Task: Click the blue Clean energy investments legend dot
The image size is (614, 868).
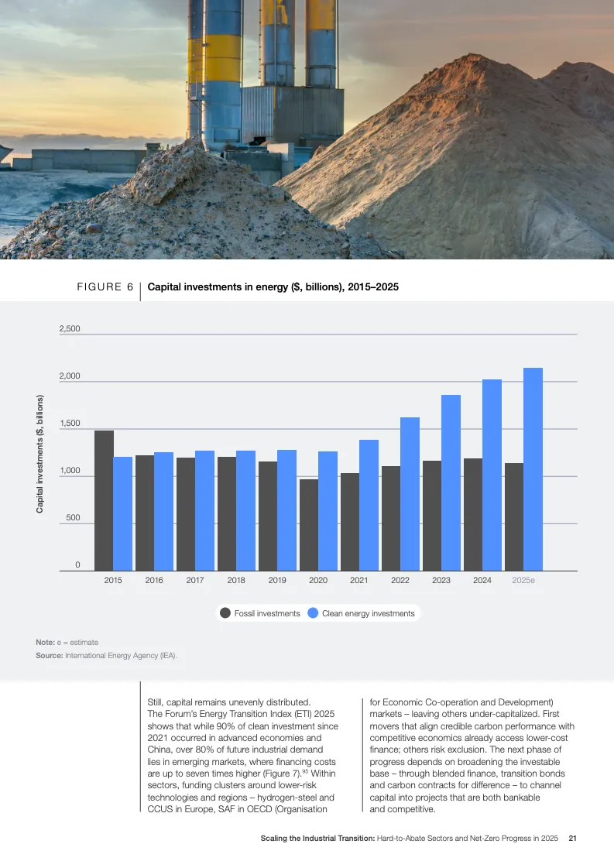Action: coord(313,612)
